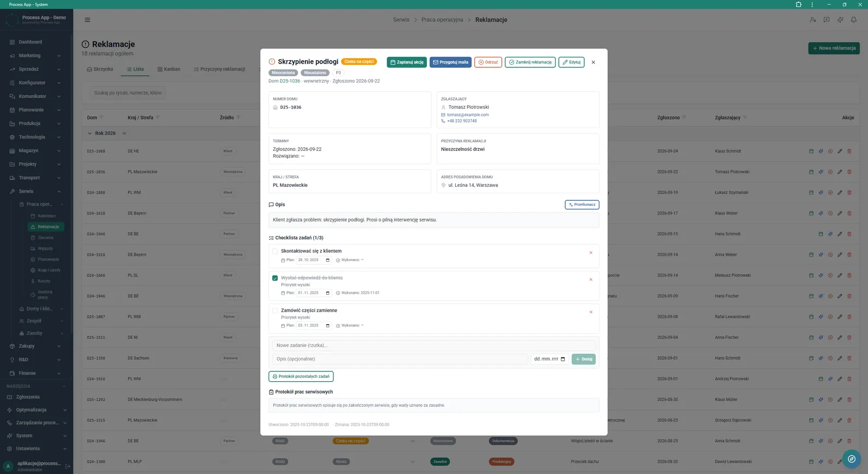Delete the Wysłać odpowiedź do klienta task
This screenshot has width=868, height=474.
(x=591, y=280)
